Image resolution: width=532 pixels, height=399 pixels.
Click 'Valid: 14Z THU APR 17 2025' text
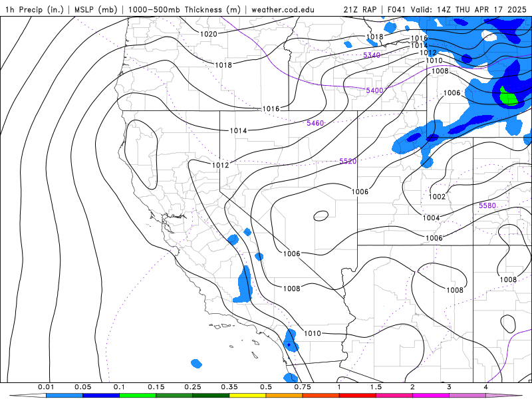tap(469, 9)
